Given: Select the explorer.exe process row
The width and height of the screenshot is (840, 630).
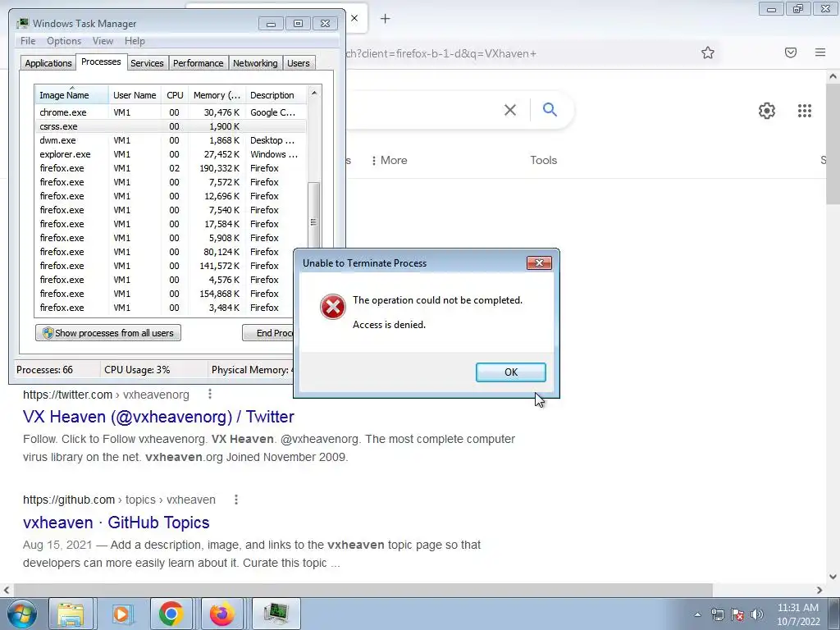Looking at the screenshot, I should (x=171, y=154).
